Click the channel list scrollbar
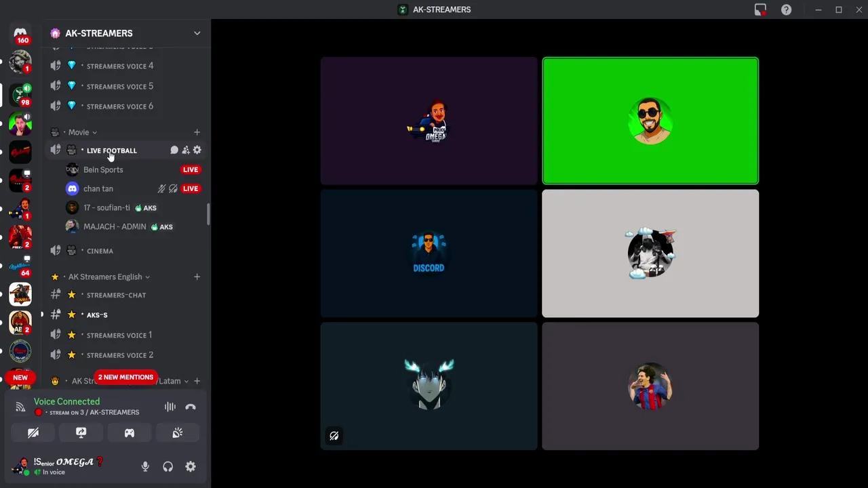The image size is (868, 488). pos(208,214)
